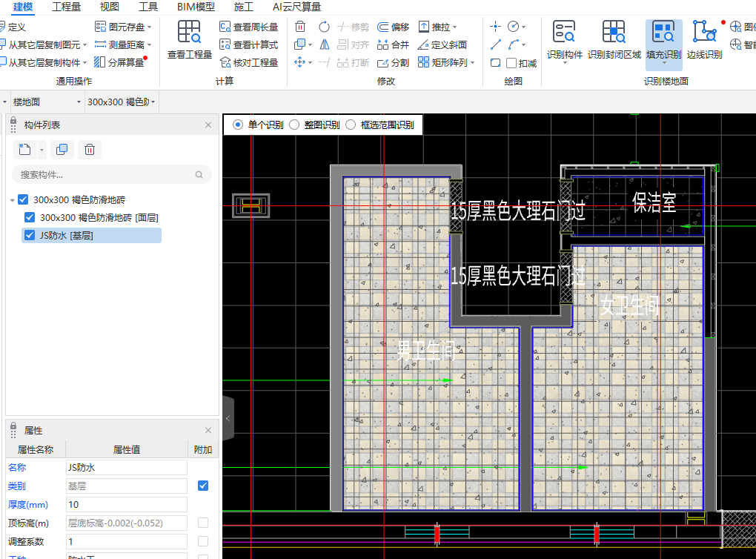Open the BIM模型 tab
756x559 pixels.
(196, 7)
